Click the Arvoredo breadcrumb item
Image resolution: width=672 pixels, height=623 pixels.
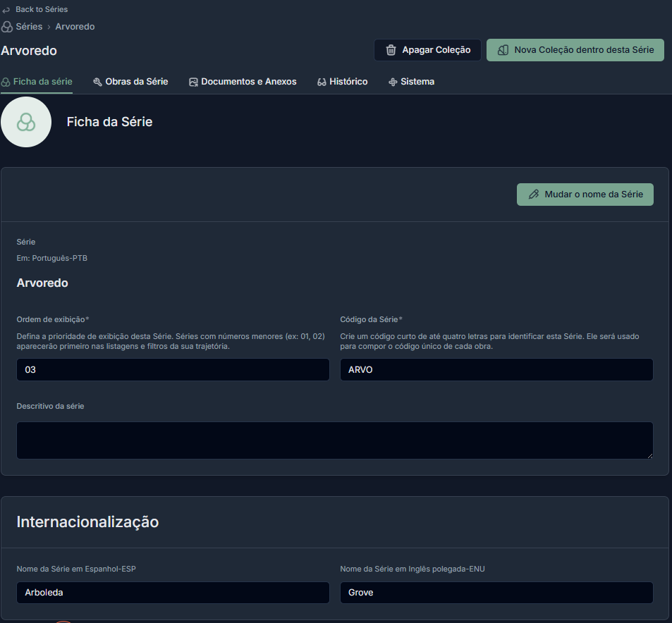pyautogui.click(x=75, y=27)
